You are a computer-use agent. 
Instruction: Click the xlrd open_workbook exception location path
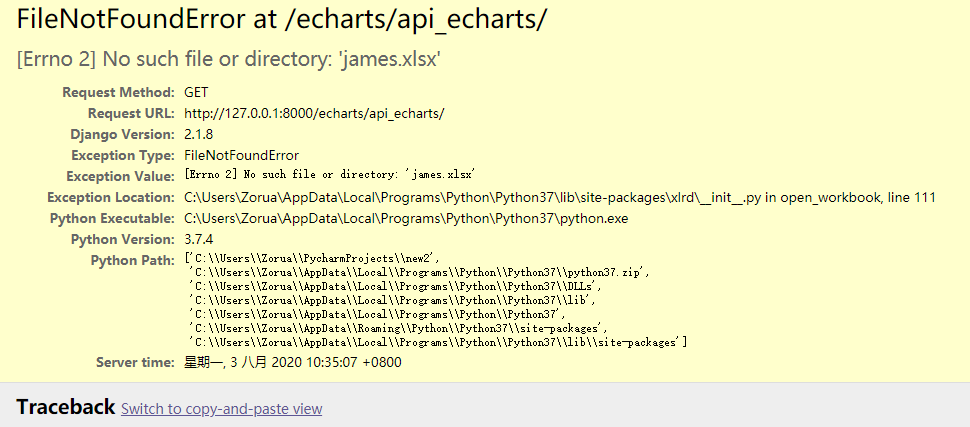(559, 197)
